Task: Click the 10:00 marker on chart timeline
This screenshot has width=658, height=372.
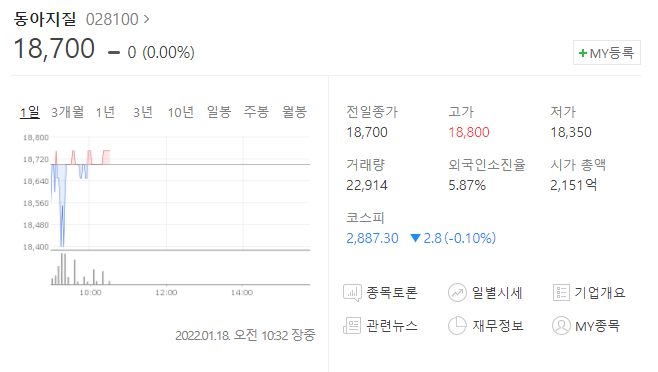Action: coord(91,293)
